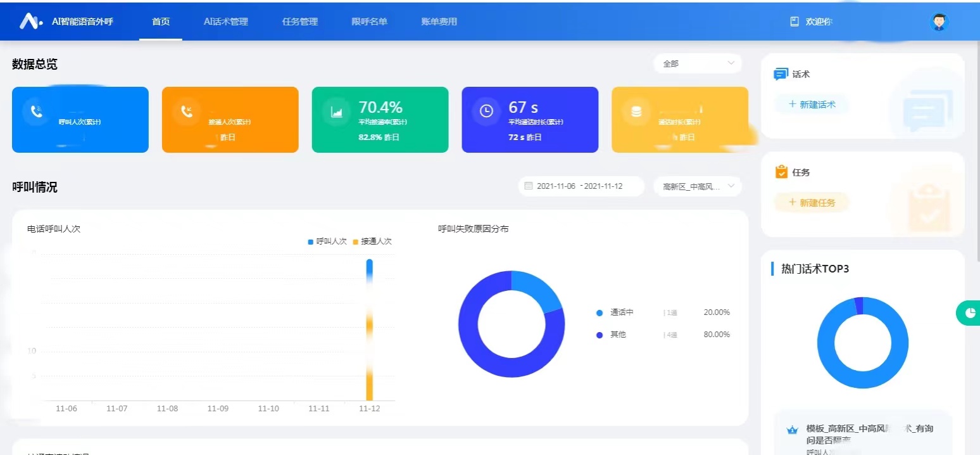Toggle 接通人次 legend series in chart
Image resolution: width=980 pixels, height=455 pixels.
point(372,241)
